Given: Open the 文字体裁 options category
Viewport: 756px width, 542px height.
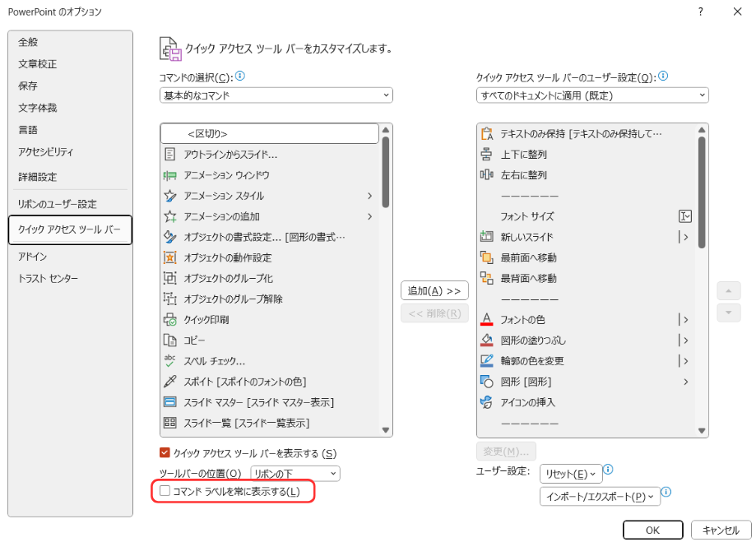Looking at the screenshot, I should [x=38, y=108].
